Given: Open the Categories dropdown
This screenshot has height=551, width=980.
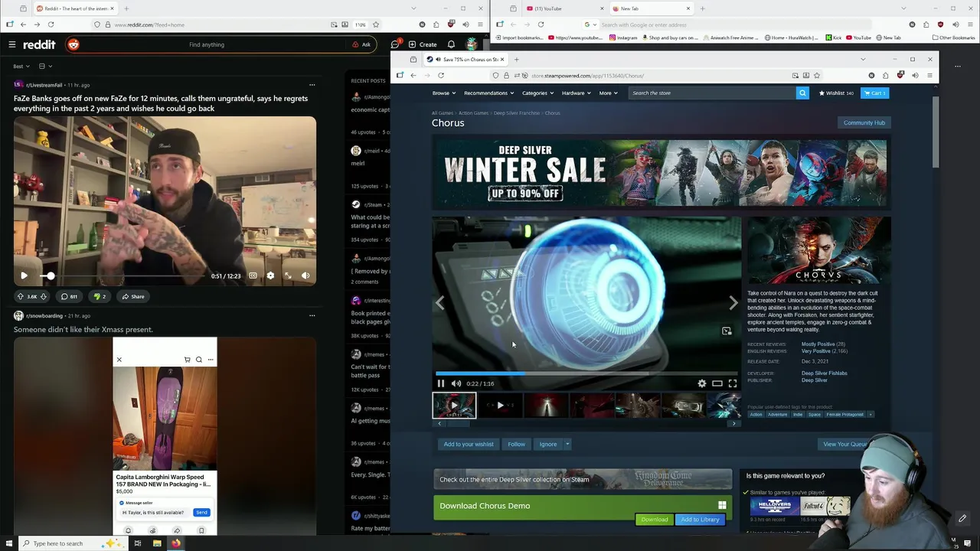Looking at the screenshot, I should (538, 93).
